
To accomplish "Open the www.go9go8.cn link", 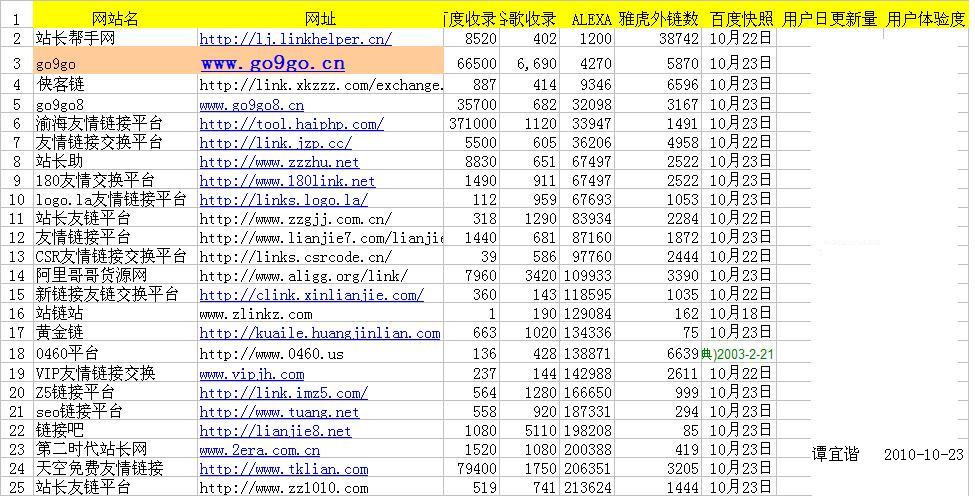I will 251,105.
